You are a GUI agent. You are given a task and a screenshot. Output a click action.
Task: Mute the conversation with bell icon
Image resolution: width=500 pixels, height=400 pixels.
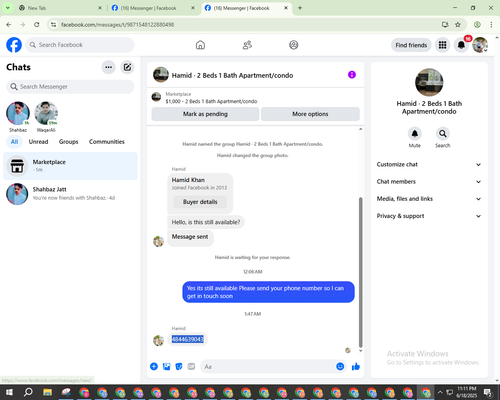pos(415,134)
